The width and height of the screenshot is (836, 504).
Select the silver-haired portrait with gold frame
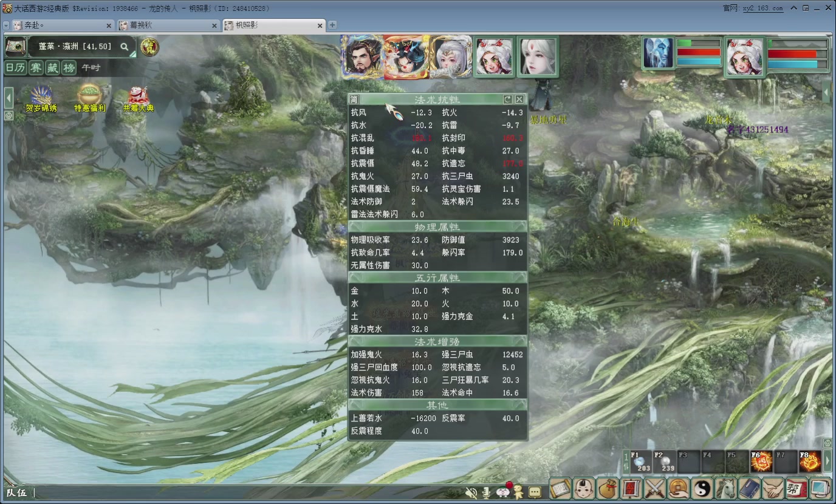(x=451, y=56)
